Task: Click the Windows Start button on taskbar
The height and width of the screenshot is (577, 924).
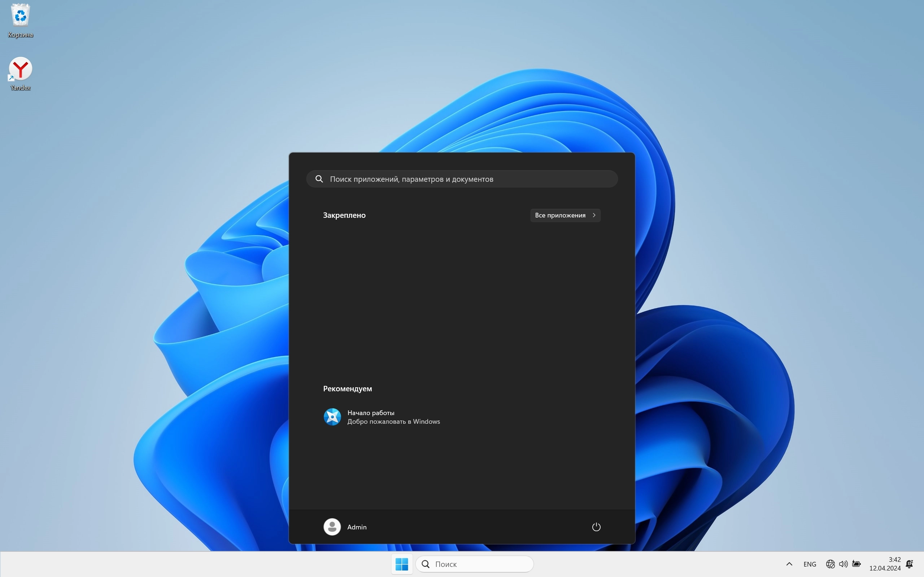Action: [x=402, y=564]
